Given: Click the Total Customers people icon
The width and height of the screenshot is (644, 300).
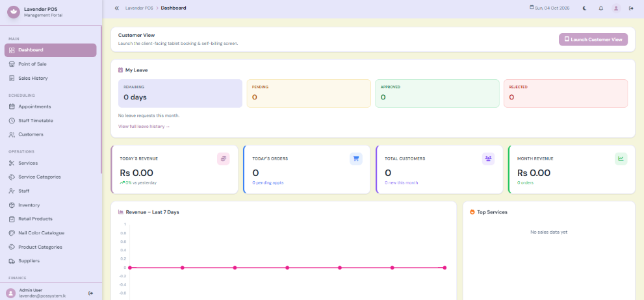Looking at the screenshot, I should [488, 158].
